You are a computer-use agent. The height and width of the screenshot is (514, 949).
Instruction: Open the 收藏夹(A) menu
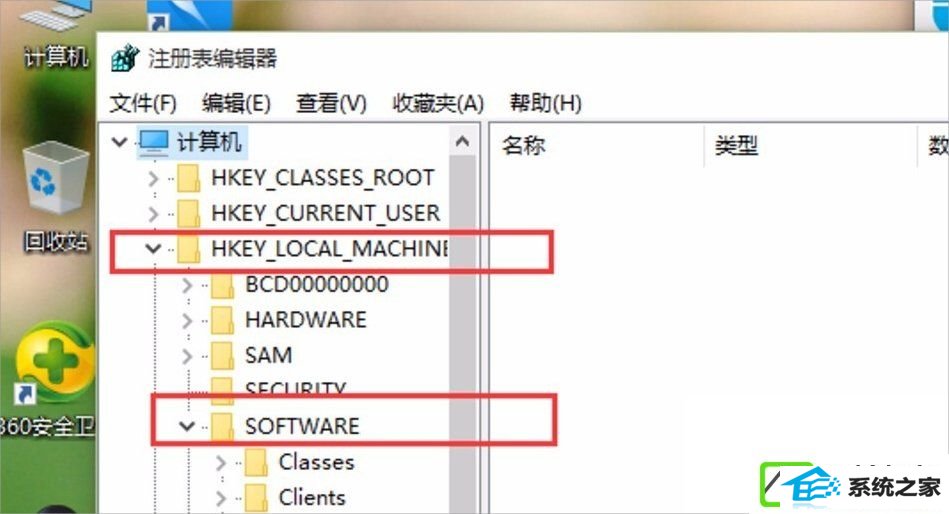(x=438, y=104)
